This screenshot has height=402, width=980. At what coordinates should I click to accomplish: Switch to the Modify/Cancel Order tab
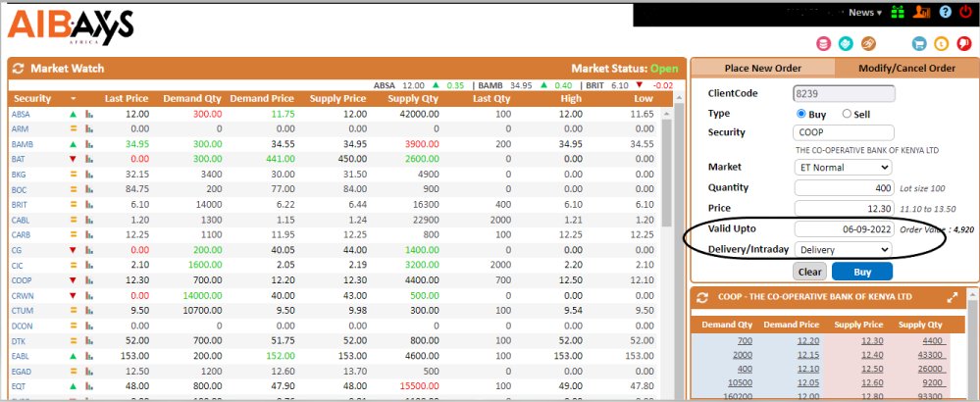point(906,68)
